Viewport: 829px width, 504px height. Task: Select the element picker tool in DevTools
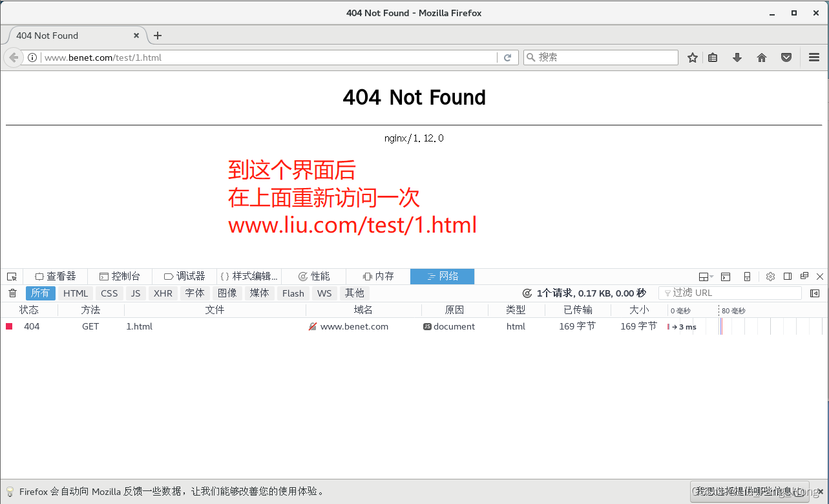click(x=12, y=276)
